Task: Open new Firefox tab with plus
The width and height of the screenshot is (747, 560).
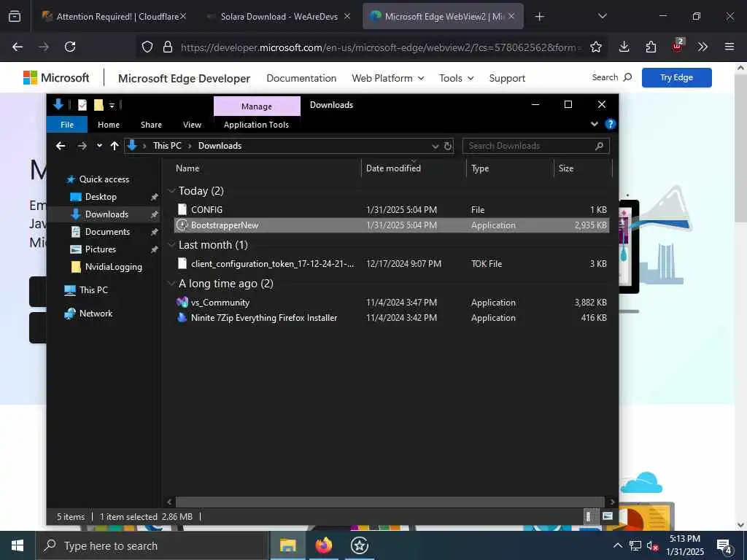Action: click(539, 17)
